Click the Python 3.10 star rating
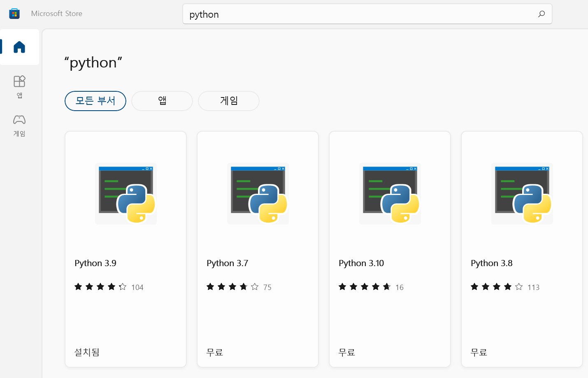The height and width of the screenshot is (378, 588). pyautogui.click(x=365, y=287)
